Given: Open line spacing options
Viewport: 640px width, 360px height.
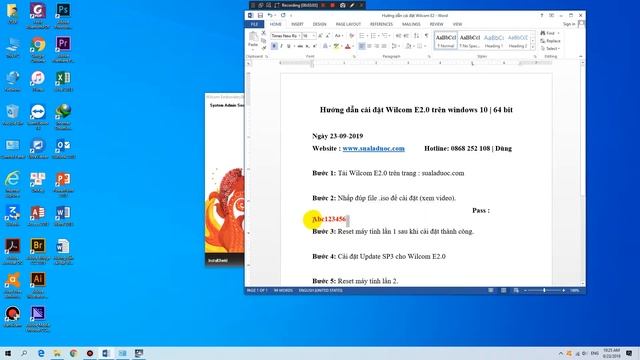Looking at the screenshot, I should click(x=395, y=46).
